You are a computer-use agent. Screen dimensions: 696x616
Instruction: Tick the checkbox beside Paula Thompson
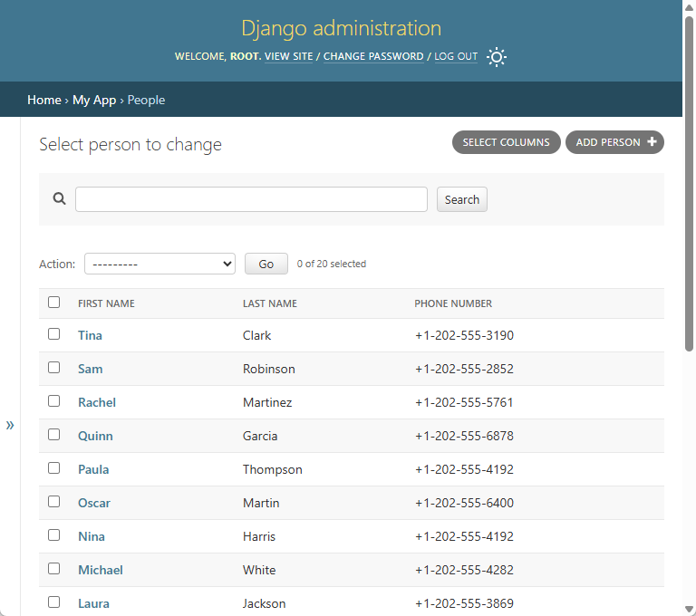53,467
